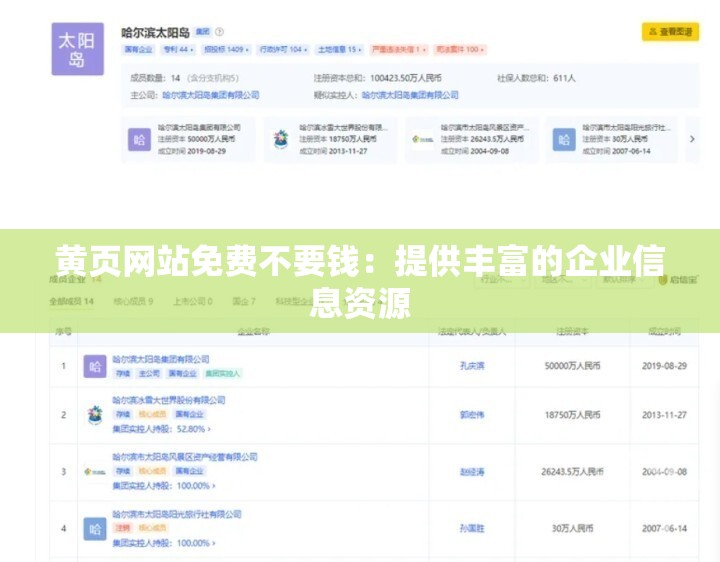The height and width of the screenshot is (562, 720).
Task: Expand the 专利 44 dropdown tag
Action: click(x=178, y=49)
